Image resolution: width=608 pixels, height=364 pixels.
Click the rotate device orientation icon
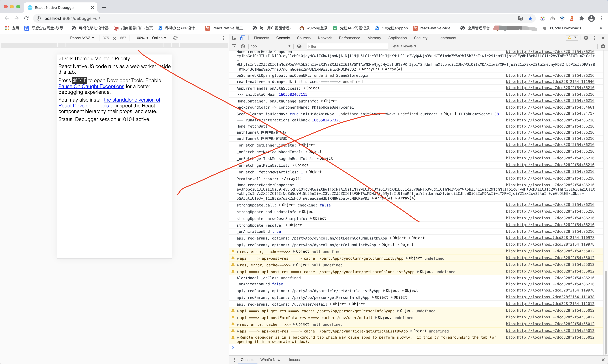(175, 38)
